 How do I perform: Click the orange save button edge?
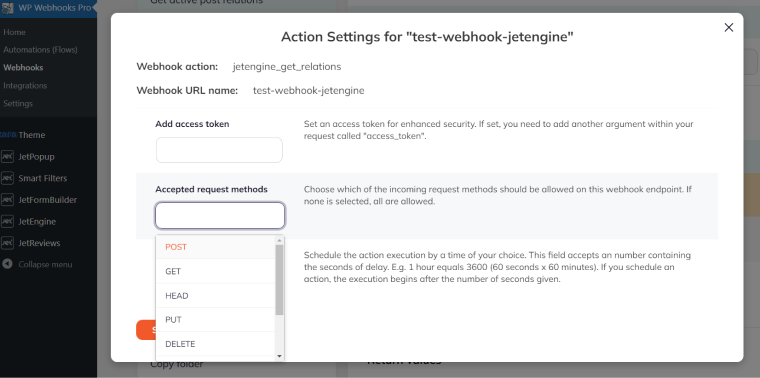click(145, 330)
